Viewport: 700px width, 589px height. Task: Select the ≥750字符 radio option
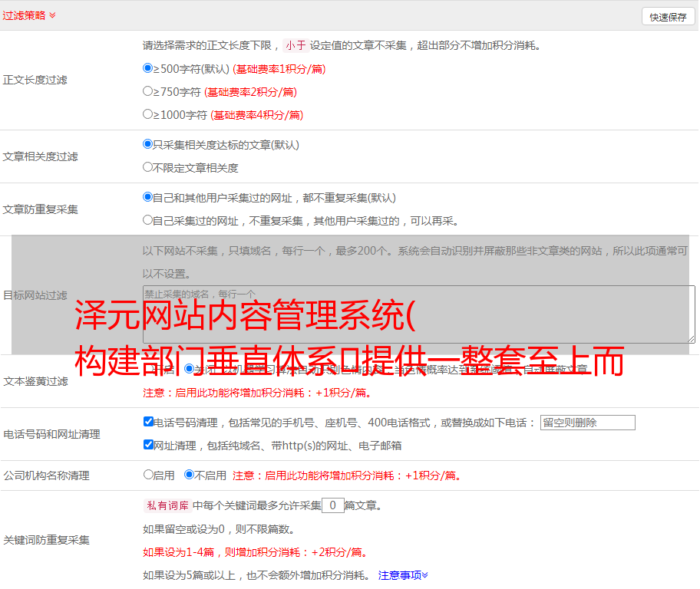tap(147, 91)
